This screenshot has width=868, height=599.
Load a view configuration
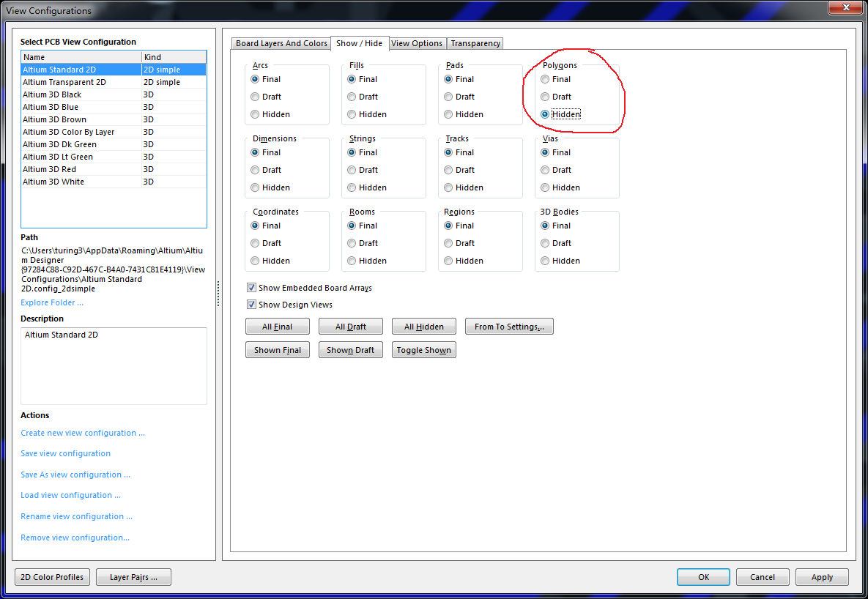coord(70,495)
